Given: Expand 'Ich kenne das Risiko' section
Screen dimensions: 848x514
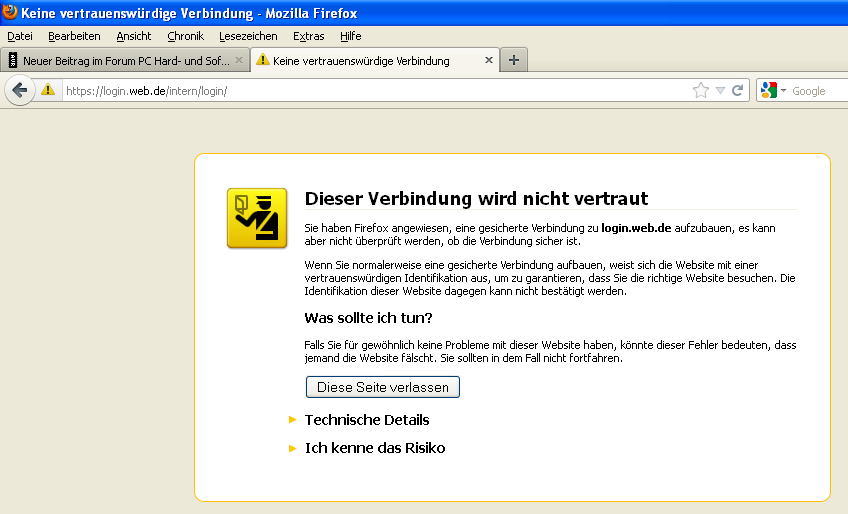Looking at the screenshot, I should pyautogui.click(x=375, y=448).
